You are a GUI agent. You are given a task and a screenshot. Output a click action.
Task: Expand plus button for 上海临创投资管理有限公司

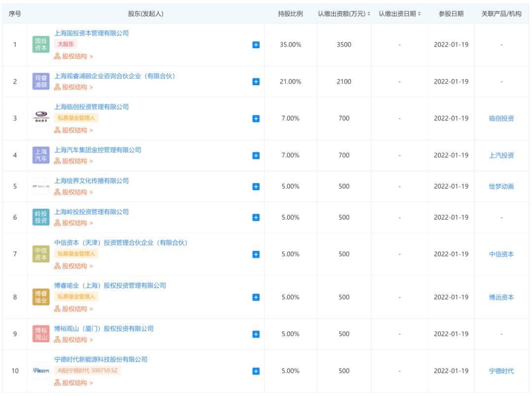coord(256,119)
